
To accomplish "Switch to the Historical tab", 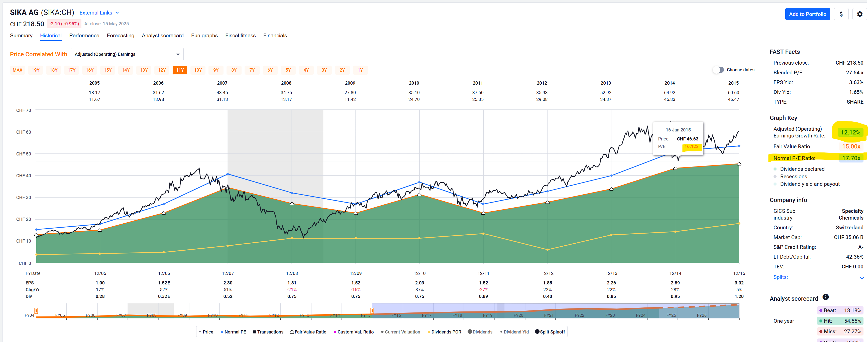I will pos(51,35).
